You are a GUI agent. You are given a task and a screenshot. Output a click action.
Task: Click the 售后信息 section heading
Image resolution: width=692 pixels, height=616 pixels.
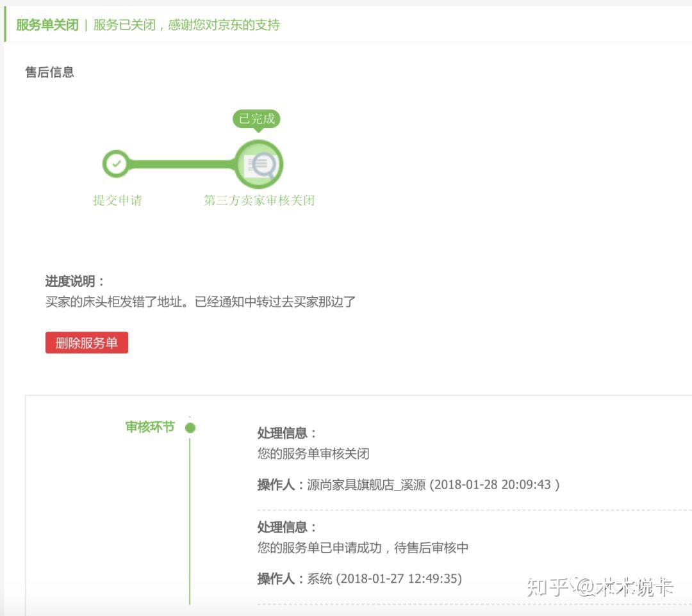(49, 72)
